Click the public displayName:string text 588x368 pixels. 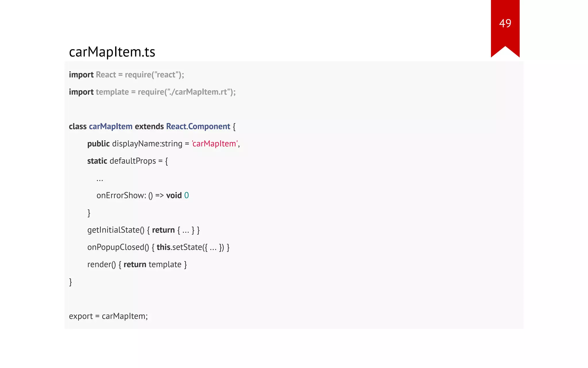coord(135,144)
